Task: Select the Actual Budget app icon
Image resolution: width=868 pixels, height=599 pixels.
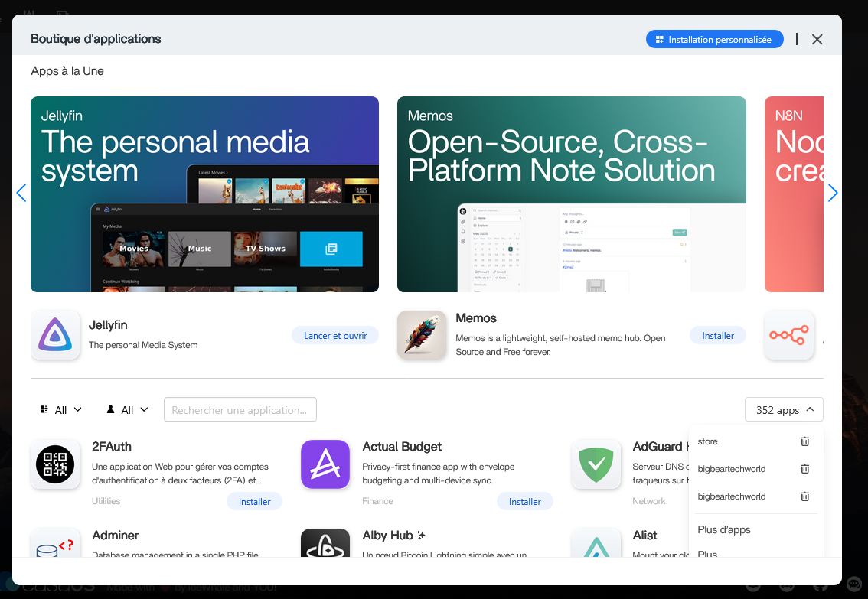Action: (x=325, y=464)
